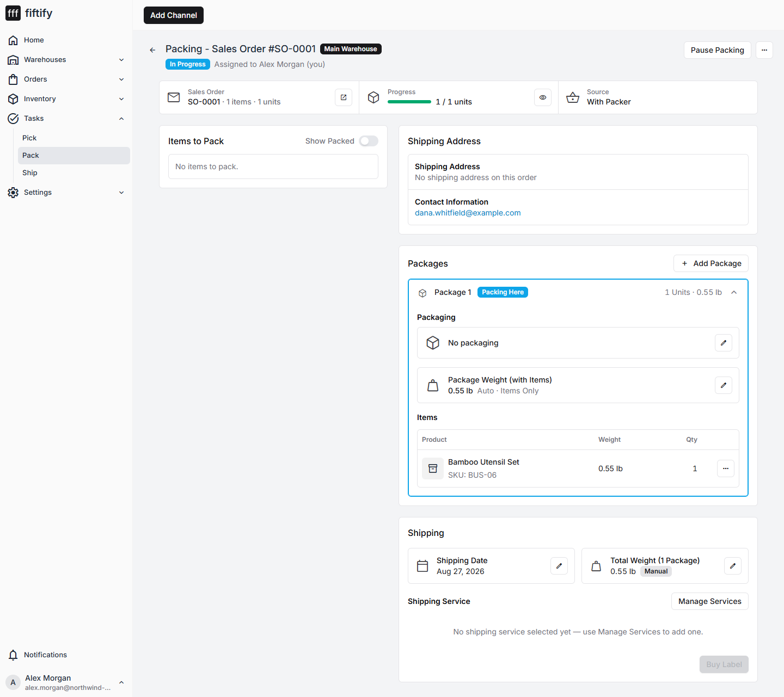The height and width of the screenshot is (697, 784).
Task: Click the green packing progress bar
Action: (x=409, y=102)
